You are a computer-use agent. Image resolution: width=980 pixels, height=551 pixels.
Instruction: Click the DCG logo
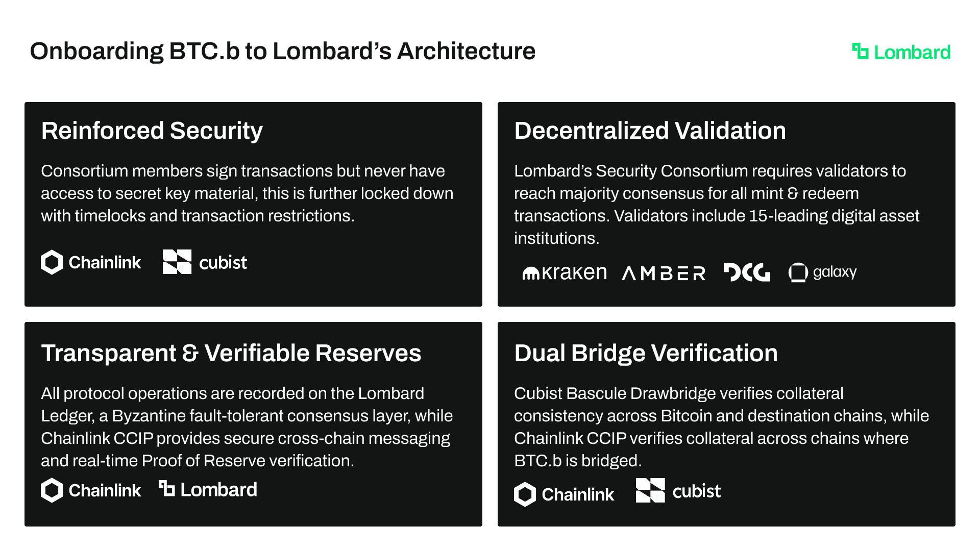click(x=747, y=272)
